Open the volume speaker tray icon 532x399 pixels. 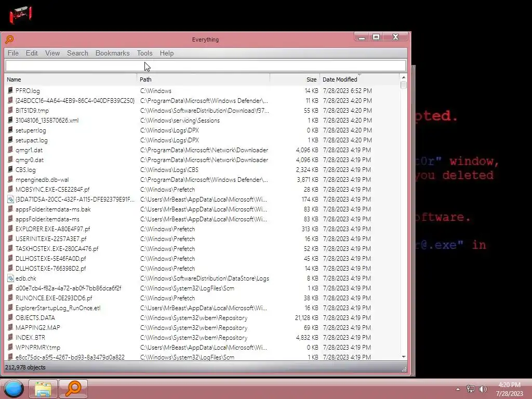(483, 389)
